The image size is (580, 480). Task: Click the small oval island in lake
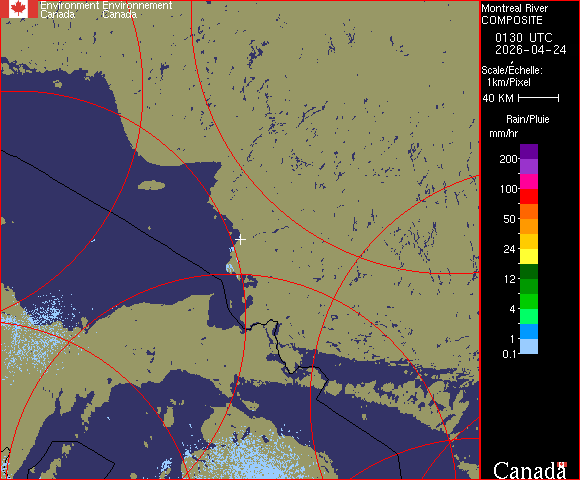pyautogui.click(x=152, y=185)
